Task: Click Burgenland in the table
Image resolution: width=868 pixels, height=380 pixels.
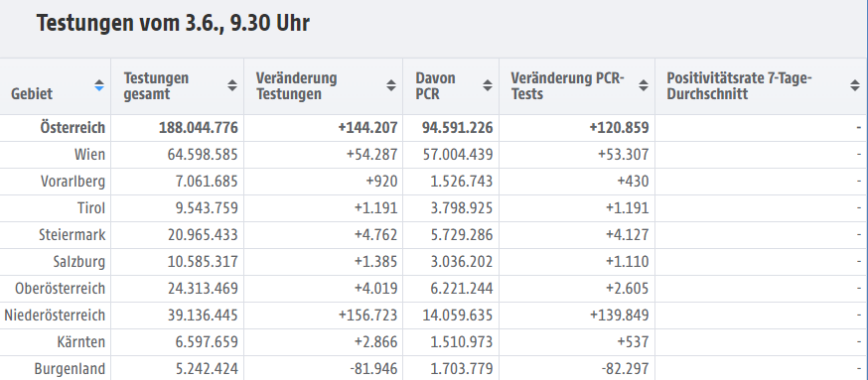Action: tap(70, 369)
